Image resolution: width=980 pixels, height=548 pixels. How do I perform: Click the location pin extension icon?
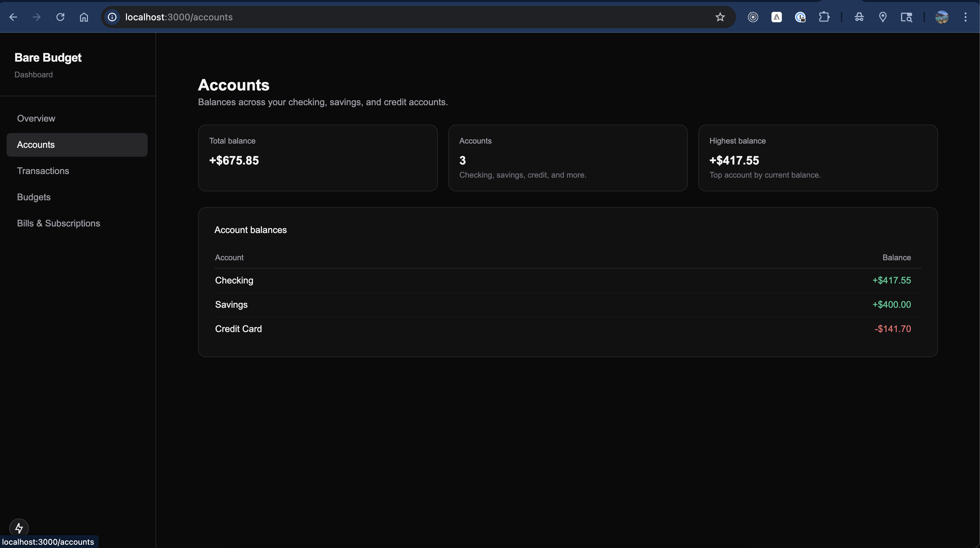(x=883, y=17)
